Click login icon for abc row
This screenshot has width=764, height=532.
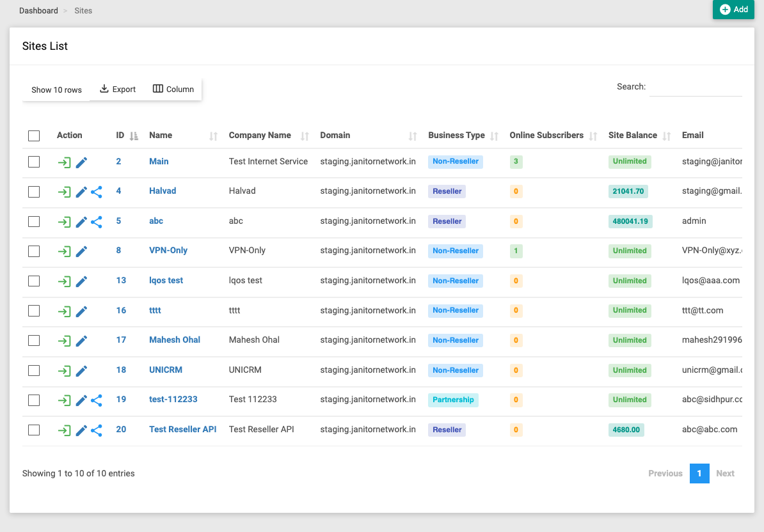coord(65,222)
